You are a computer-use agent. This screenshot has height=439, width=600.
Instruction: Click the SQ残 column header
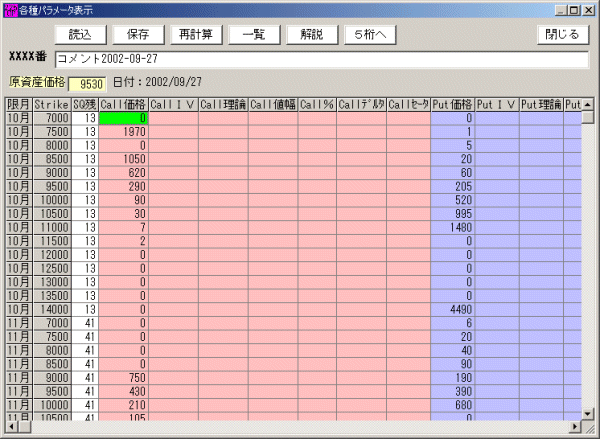pyautogui.click(x=85, y=104)
